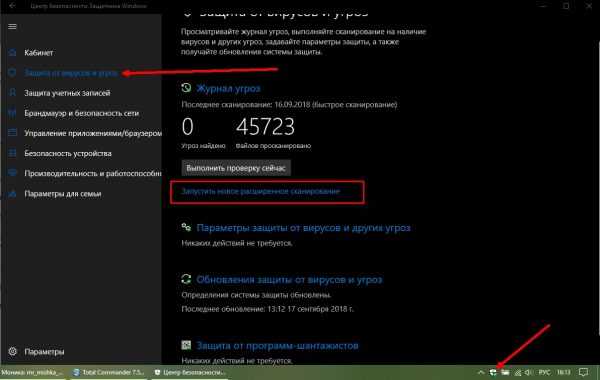The image size is (600, 380).
Task: Click the Последнее обновление: 13:12 text
Action: [267, 309]
